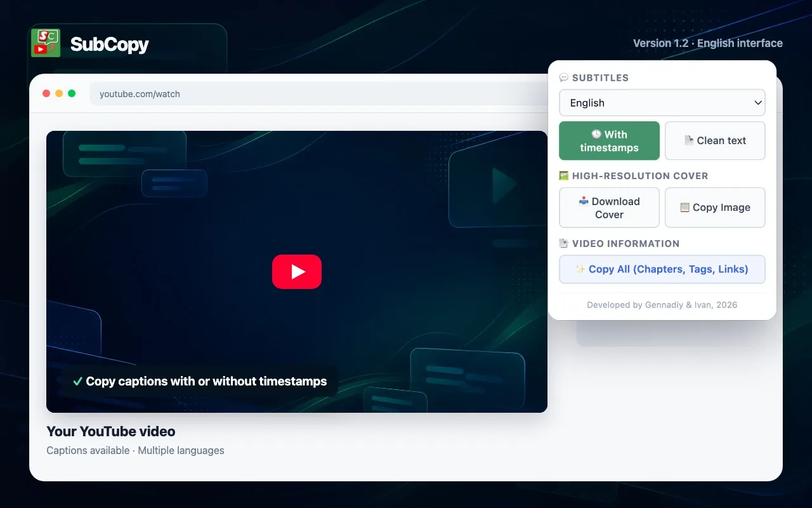
Task: Click the clock icon on With timestamps
Action: tap(596, 135)
